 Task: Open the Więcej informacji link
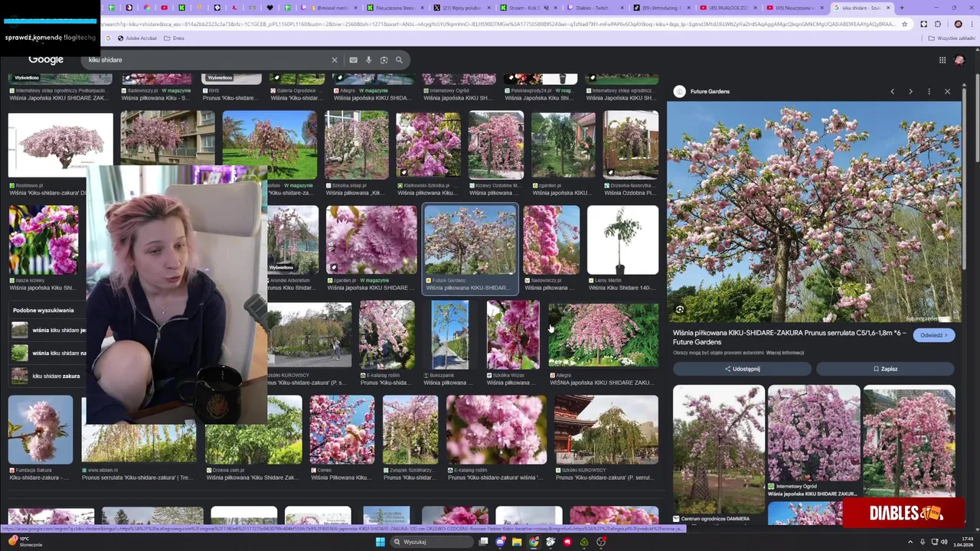pos(785,353)
